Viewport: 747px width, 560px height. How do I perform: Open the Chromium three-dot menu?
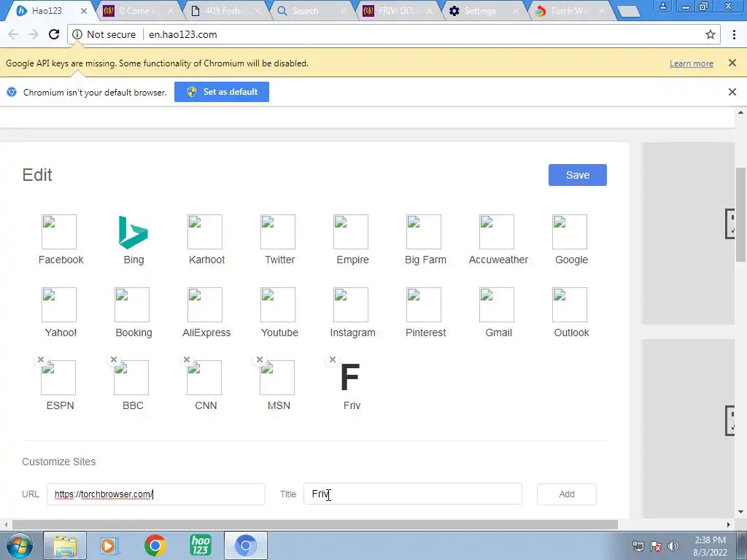tap(734, 34)
